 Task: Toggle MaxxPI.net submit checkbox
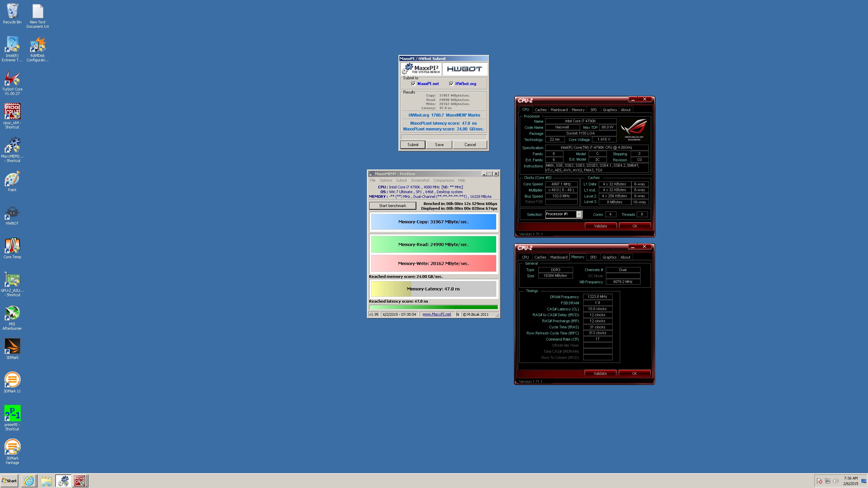(x=413, y=84)
